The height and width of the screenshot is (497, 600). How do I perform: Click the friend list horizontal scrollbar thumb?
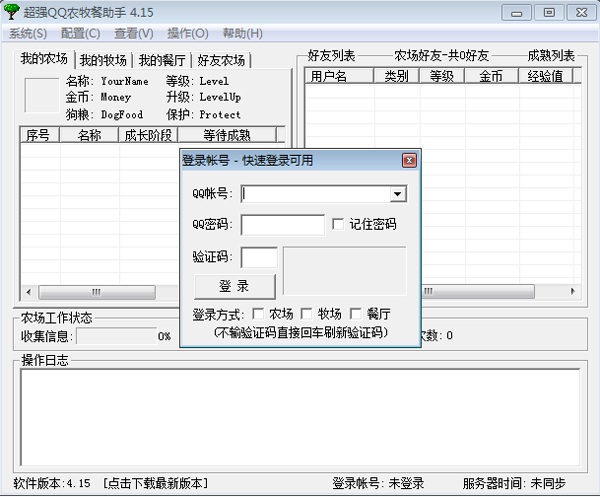478,291
